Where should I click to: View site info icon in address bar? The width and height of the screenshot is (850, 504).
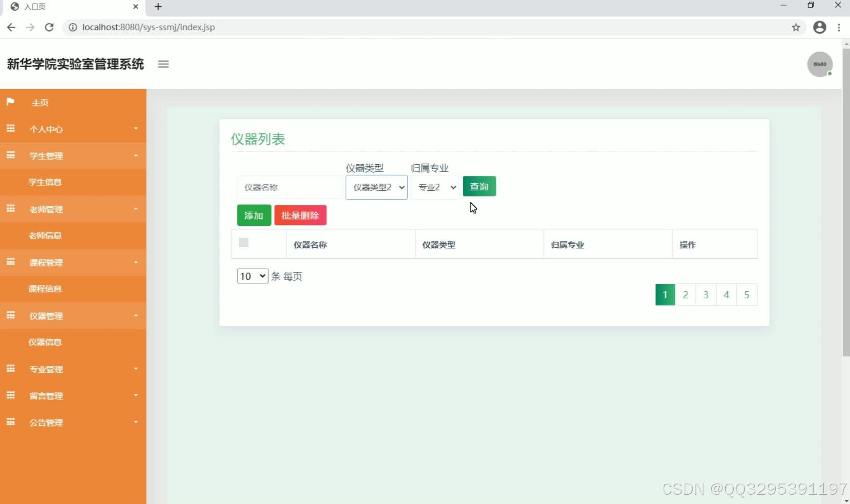click(73, 27)
